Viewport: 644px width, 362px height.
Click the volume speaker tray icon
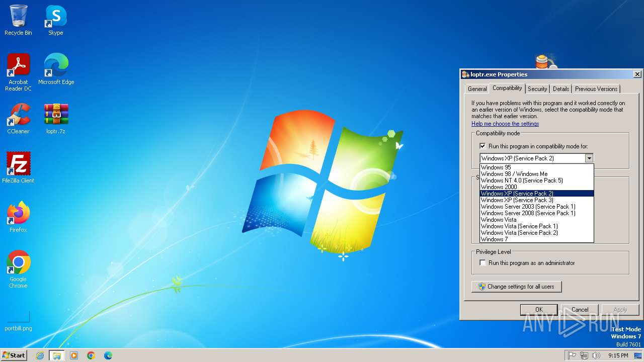pyautogui.click(x=596, y=355)
